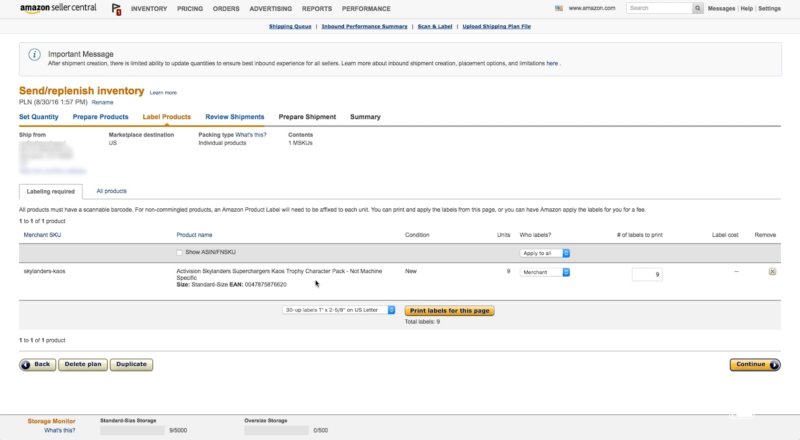
Task: Switch to the Labeling required tab
Action: pyautogui.click(x=51, y=191)
